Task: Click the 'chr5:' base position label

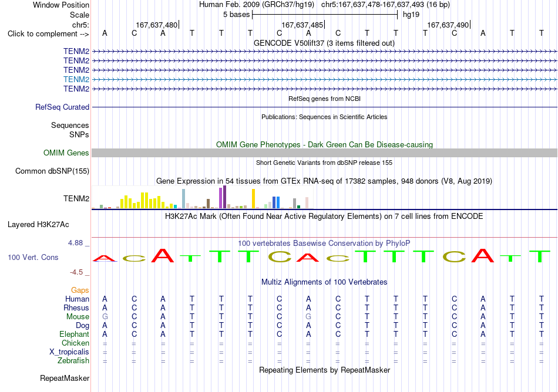Action: pyautogui.click(x=80, y=25)
